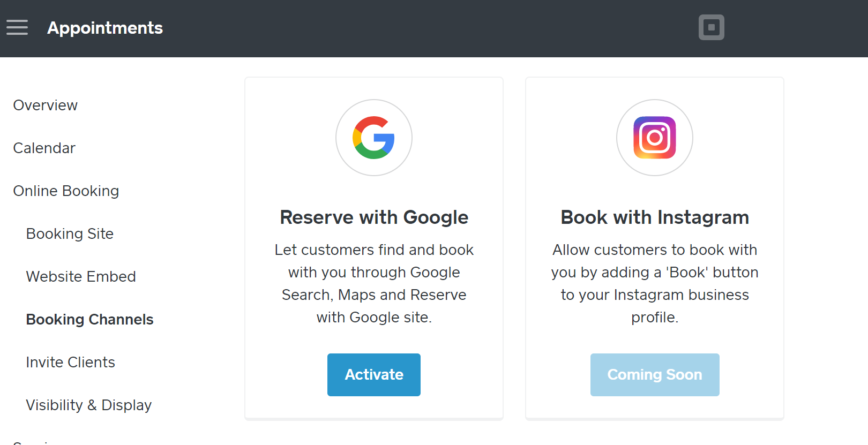The image size is (868, 445).
Task: Click the Google Search description text
Action: tap(373, 283)
